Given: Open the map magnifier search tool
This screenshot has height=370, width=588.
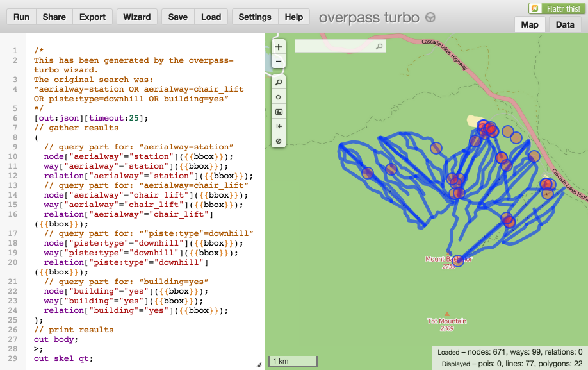Looking at the screenshot, I should pyautogui.click(x=278, y=82).
